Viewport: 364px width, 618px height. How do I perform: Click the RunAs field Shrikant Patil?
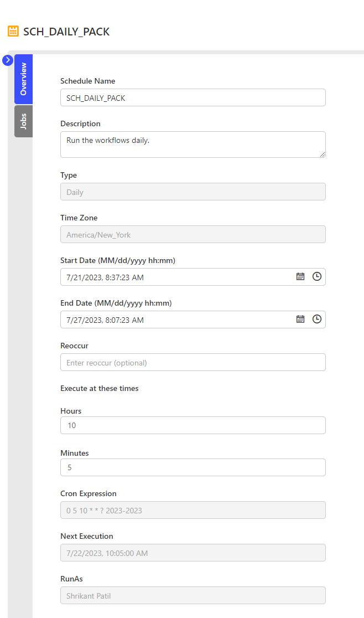[x=193, y=595]
